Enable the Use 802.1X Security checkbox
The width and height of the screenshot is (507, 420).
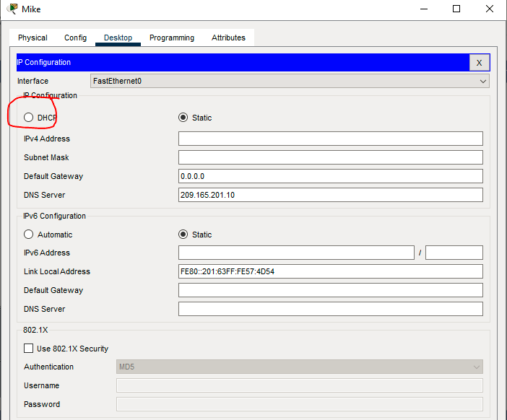[x=29, y=349]
